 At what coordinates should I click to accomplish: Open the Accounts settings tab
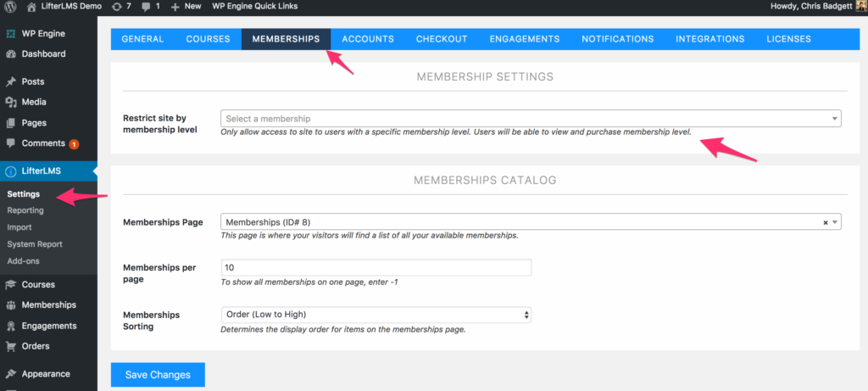click(x=368, y=39)
